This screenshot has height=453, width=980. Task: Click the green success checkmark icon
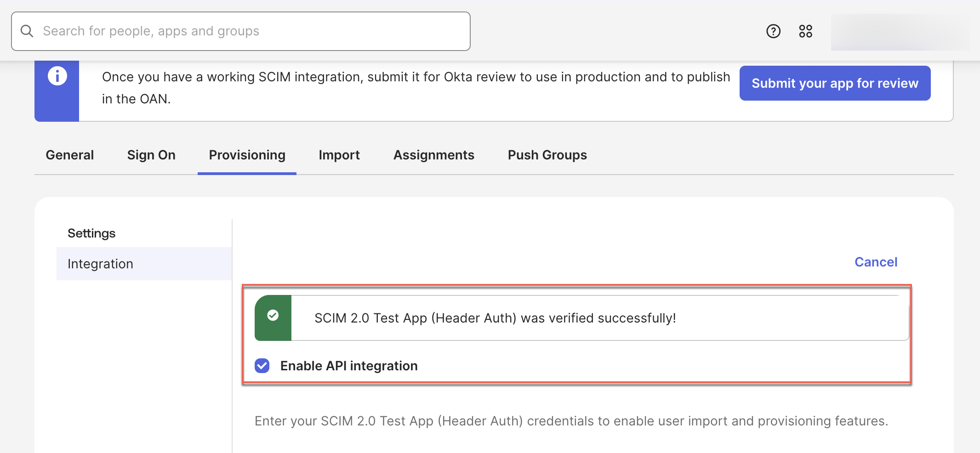pyautogui.click(x=273, y=316)
